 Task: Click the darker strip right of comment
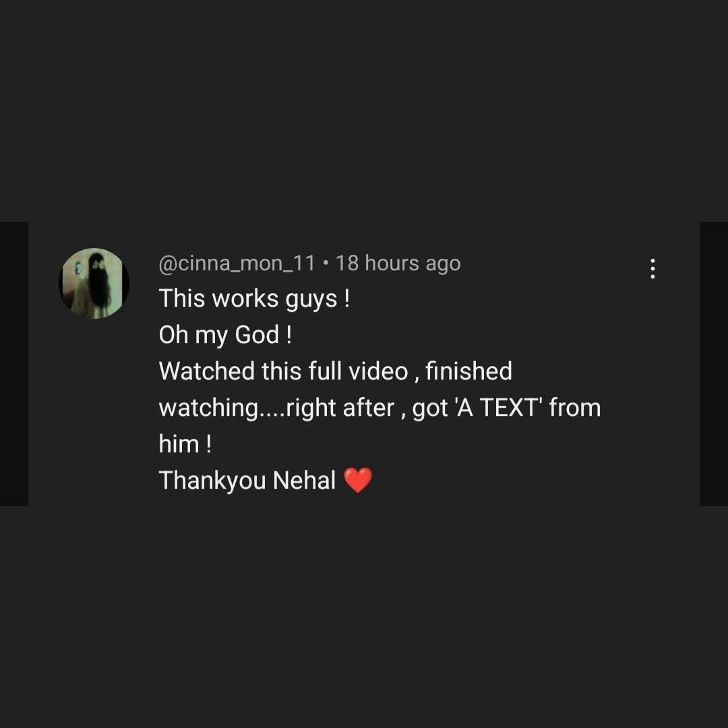tap(714, 364)
